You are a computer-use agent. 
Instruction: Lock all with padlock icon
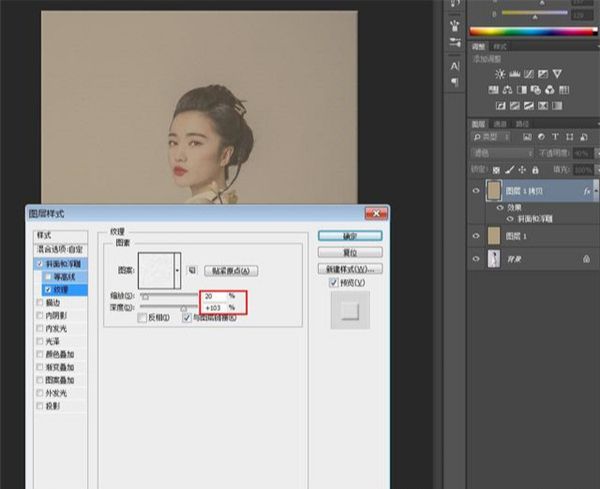coord(535,170)
